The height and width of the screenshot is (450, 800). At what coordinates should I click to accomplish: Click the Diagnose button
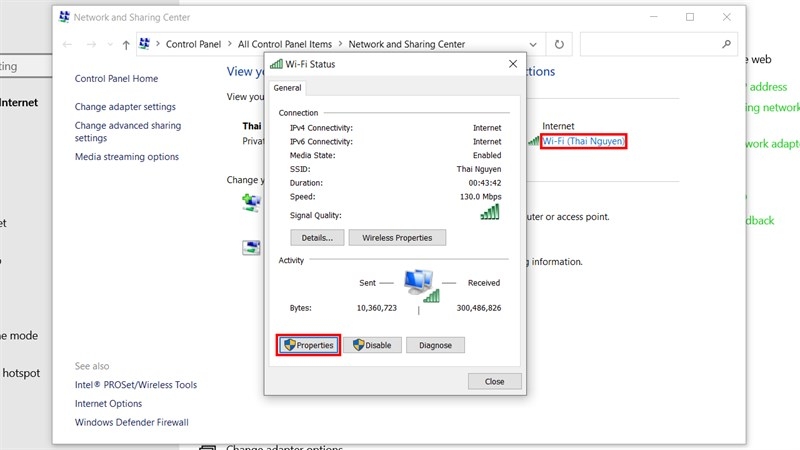[x=435, y=345]
